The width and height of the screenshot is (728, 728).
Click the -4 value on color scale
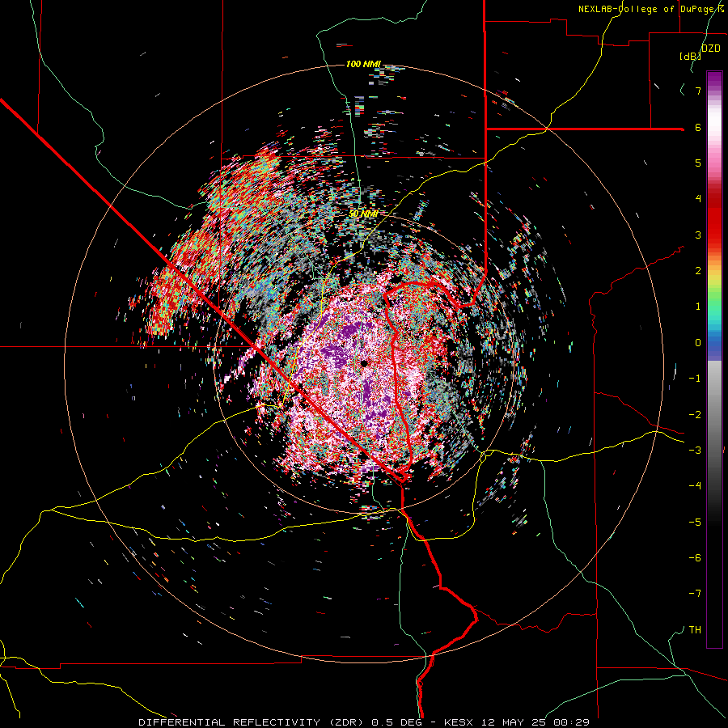695,486
